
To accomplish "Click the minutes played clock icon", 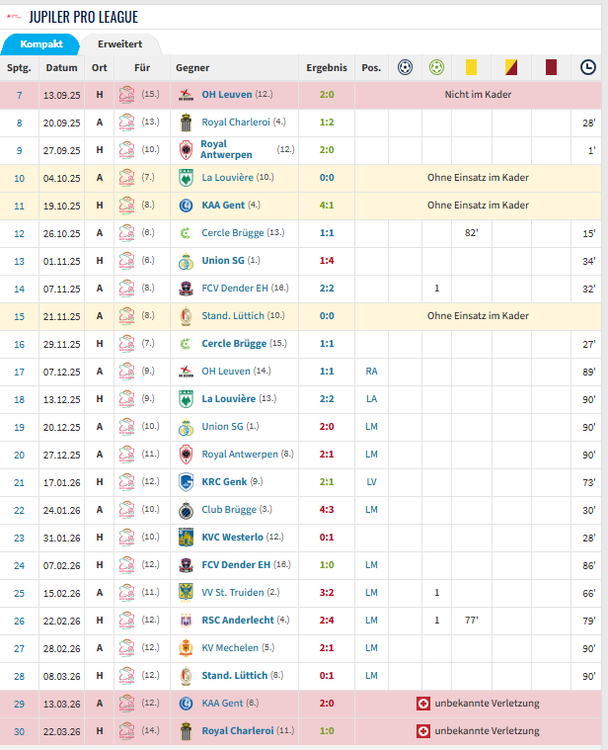I will pos(588,67).
